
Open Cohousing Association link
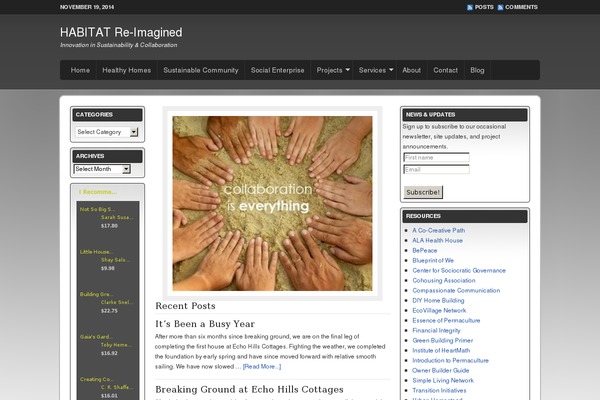coord(443,280)
